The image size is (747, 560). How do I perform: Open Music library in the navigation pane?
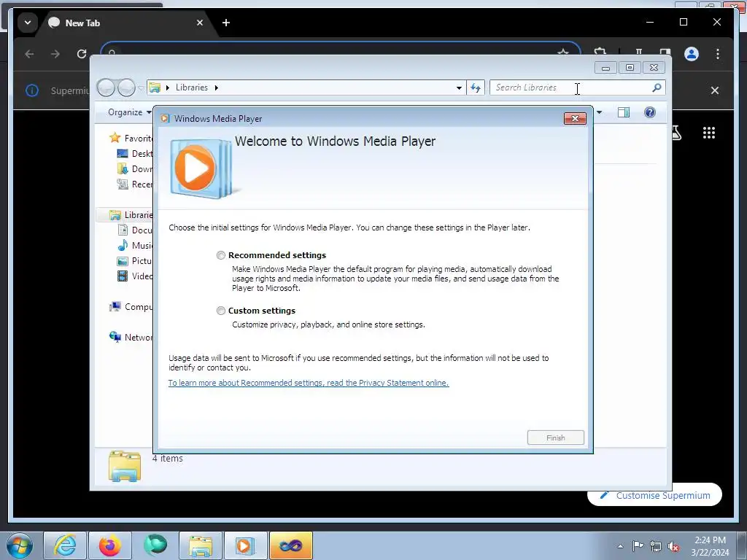pyautogui.click(x=135, y=245)
